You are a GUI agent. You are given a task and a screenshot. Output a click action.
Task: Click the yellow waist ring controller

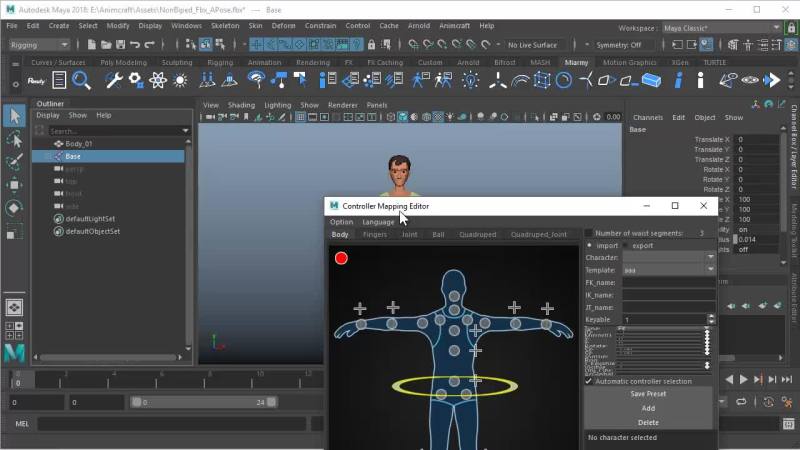coord(455,386)
